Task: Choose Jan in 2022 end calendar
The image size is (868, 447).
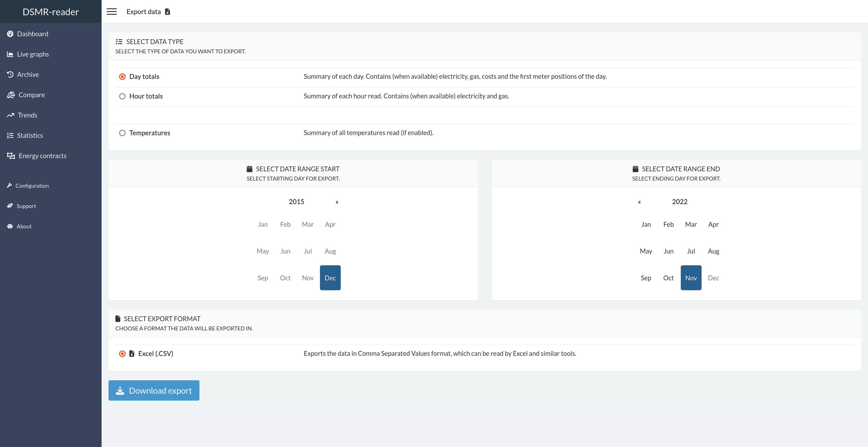Action: (x=646, y=224)
